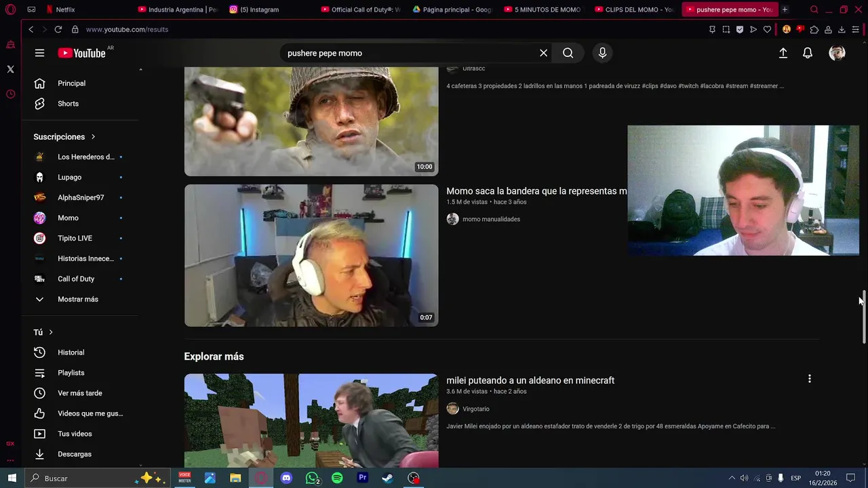This screenshot has height=488, width=868.
Task: Switch to the Official Call of Duty tab
Action: click(361, 9)
